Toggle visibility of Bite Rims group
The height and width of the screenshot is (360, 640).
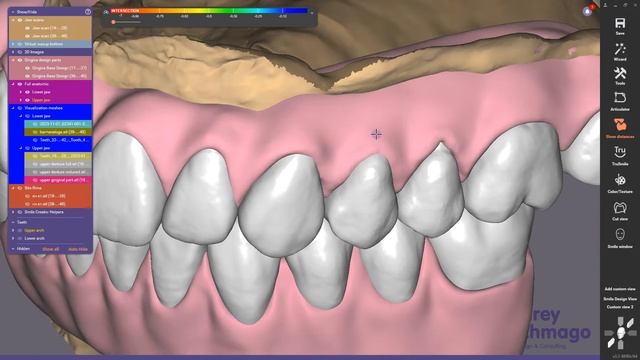coord(20,188)
